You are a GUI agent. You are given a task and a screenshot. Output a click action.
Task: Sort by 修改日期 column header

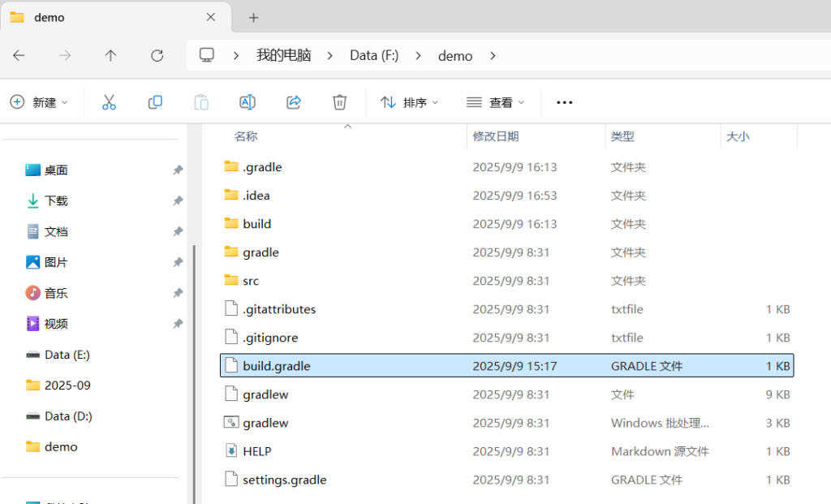(496, 136)
